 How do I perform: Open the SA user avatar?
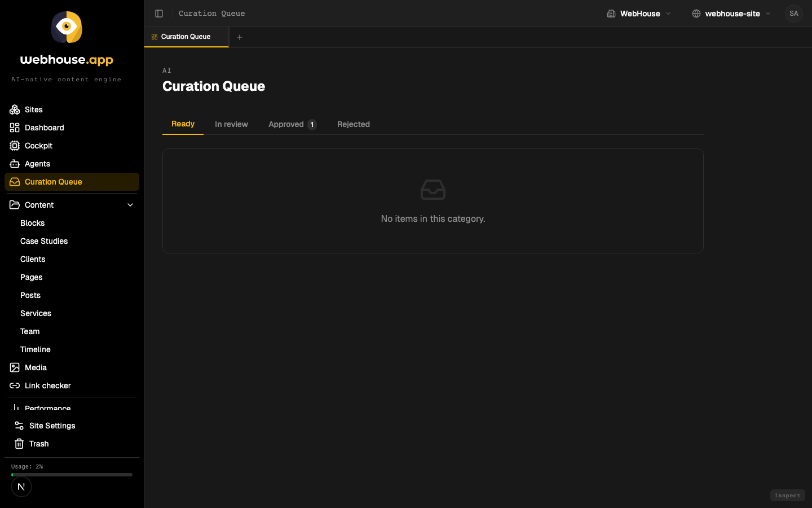pyautogui.click(x=794, y=14)
